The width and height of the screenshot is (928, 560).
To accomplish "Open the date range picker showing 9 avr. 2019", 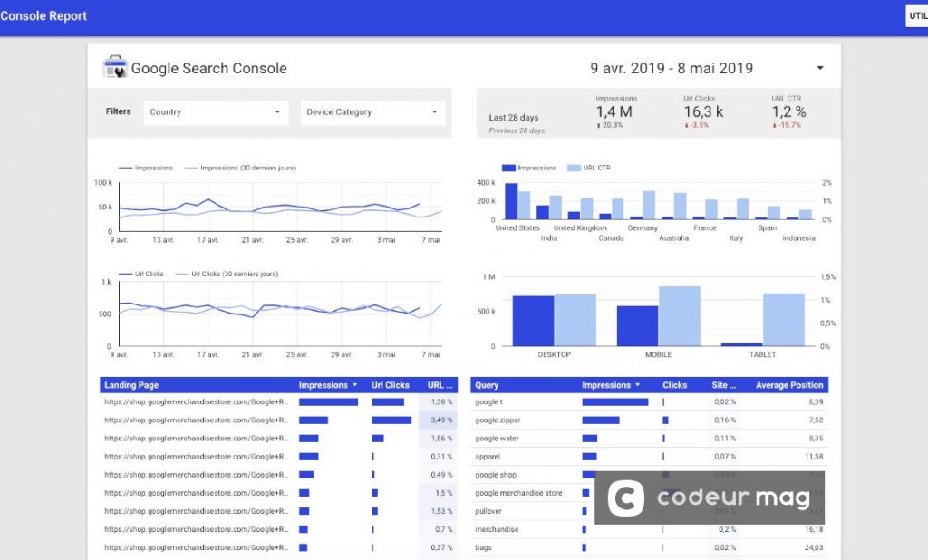I will pos(707,68).
